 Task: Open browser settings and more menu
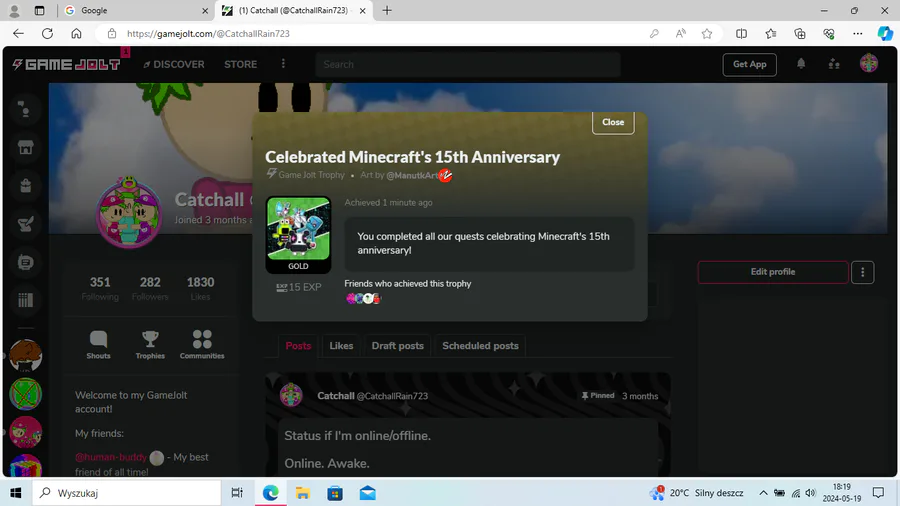858,33
